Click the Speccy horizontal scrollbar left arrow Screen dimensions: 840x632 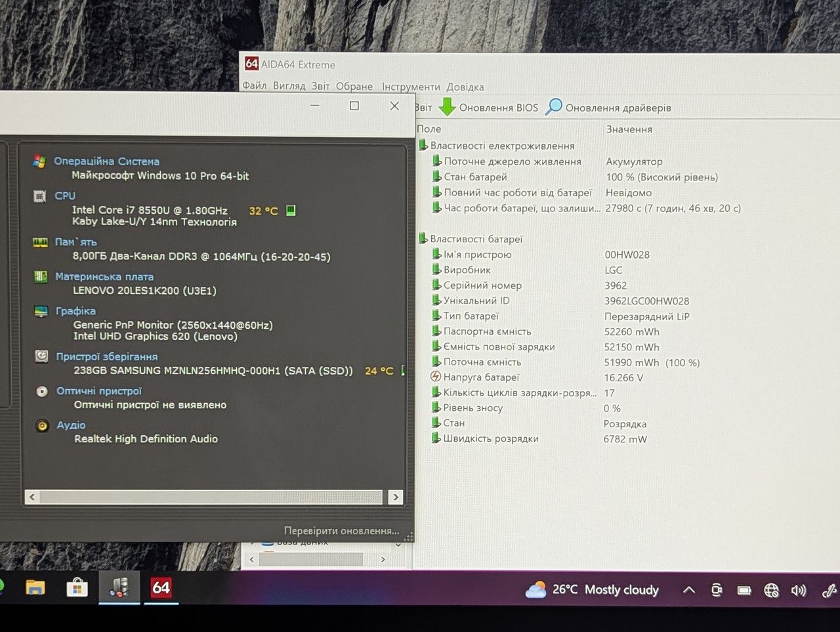[x=32, y=497]
